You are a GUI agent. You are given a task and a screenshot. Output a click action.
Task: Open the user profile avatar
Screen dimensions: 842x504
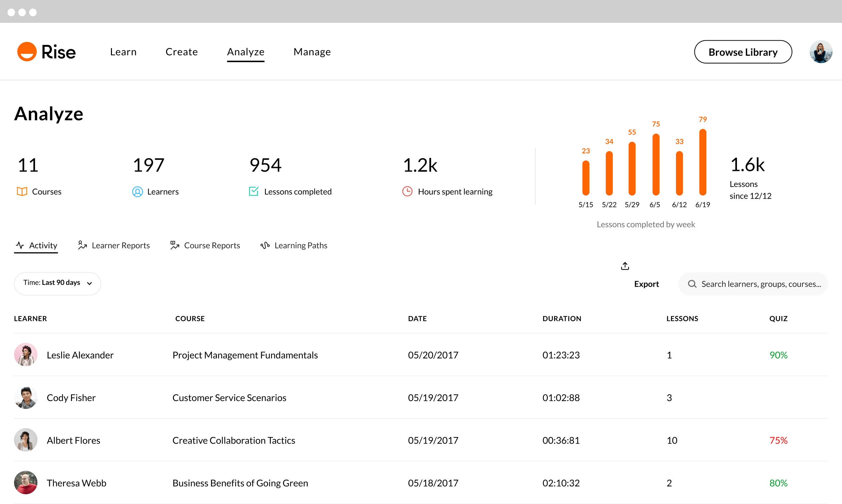(x=821, y=52)
